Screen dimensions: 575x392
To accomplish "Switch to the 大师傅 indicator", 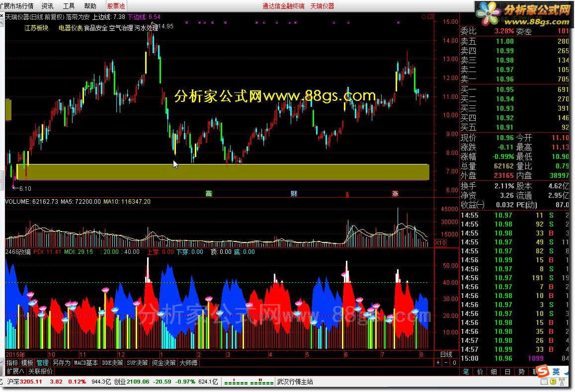I will (x=188, y=363).
